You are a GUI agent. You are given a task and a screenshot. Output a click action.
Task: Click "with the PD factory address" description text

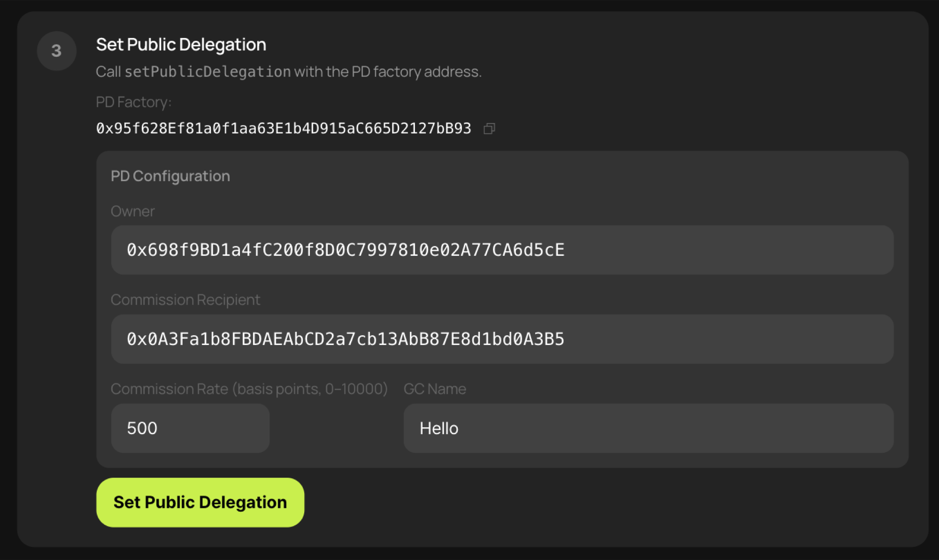[x=387, y=71]
